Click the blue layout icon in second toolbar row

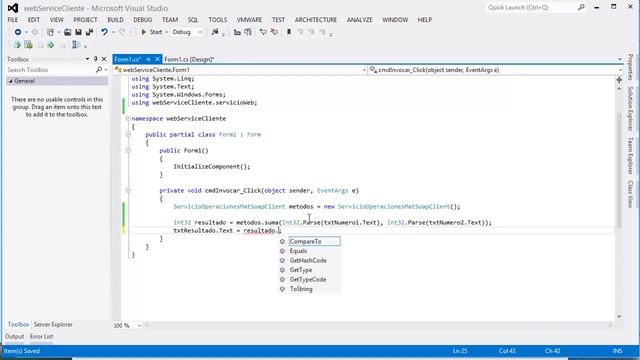[76, 45]
